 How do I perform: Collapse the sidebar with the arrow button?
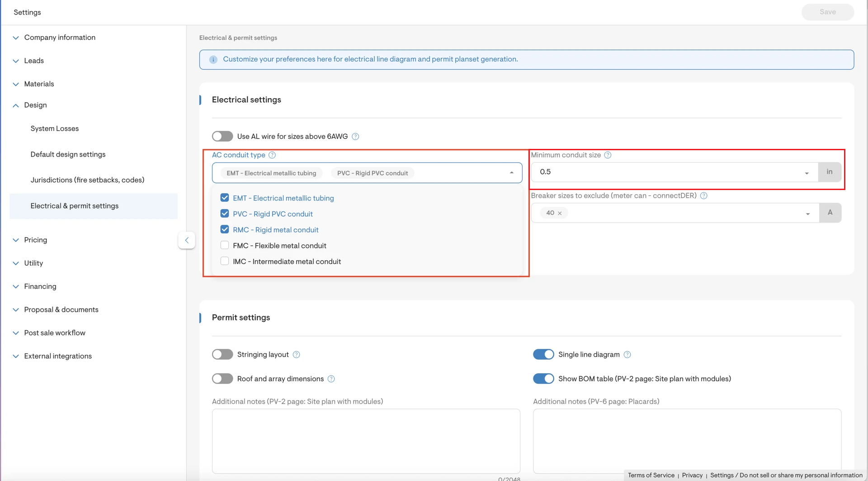pos(187,240)
